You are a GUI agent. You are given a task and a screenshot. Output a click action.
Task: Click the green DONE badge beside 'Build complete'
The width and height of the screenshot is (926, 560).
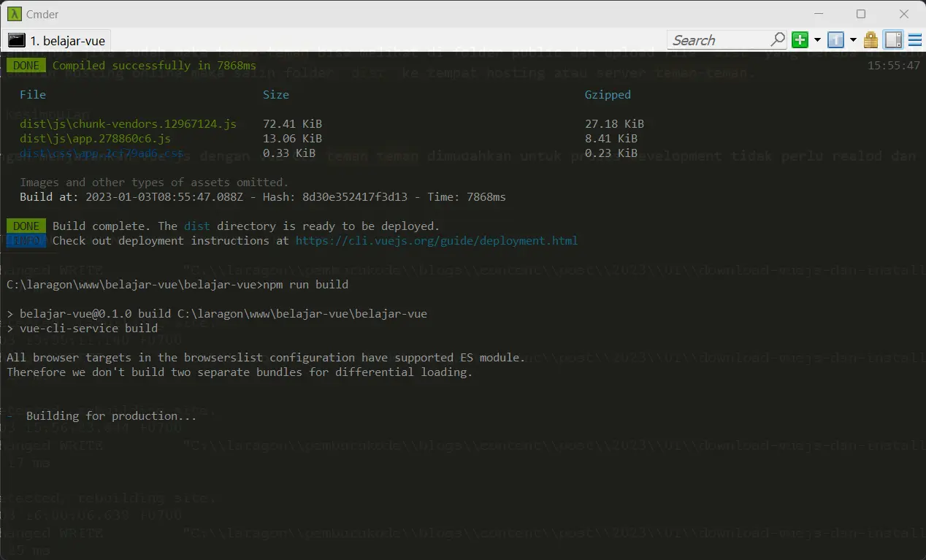tap(26, 226)
